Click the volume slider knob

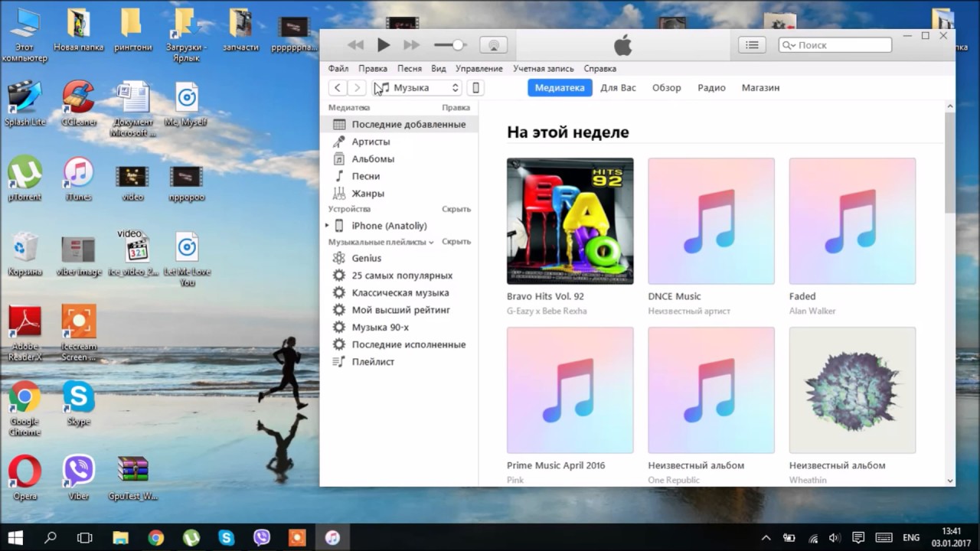coord(458,45)
